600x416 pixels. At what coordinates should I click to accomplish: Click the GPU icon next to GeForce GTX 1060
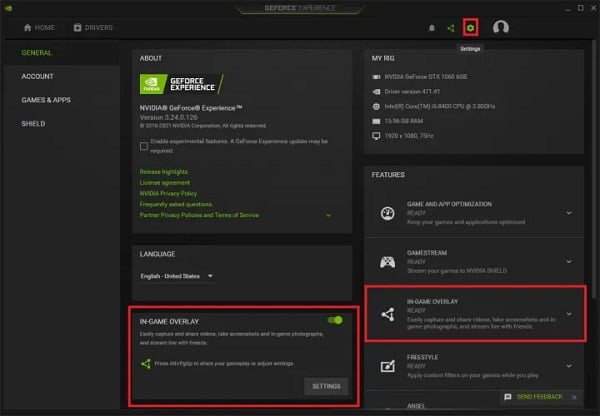click(x=377, y=77)
